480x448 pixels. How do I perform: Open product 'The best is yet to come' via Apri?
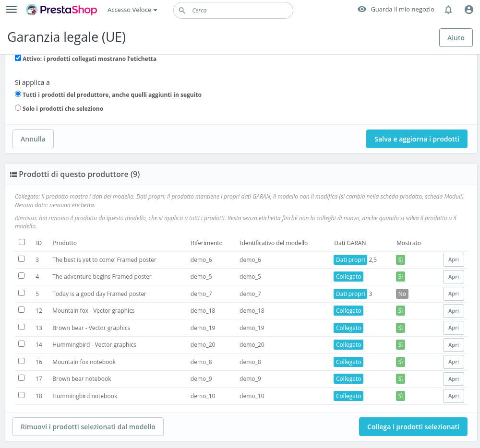(x=454, y=259)
